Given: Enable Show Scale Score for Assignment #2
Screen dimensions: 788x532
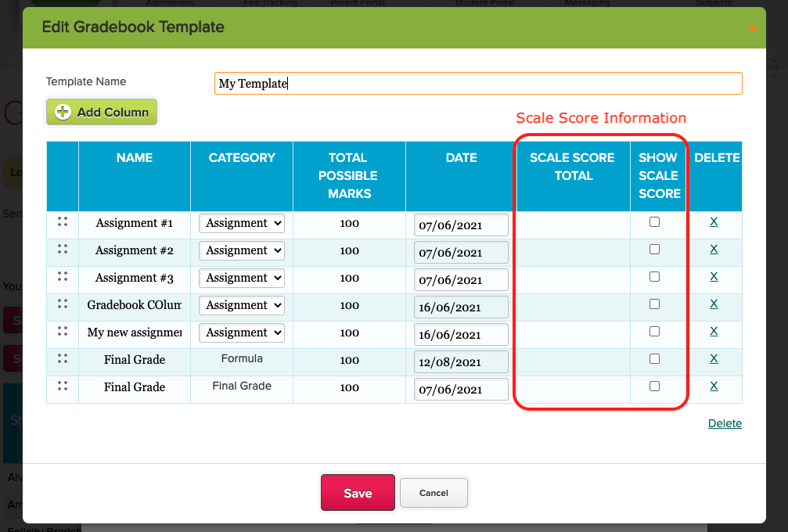Looking at the screenshot, I should tap(654, 249).
